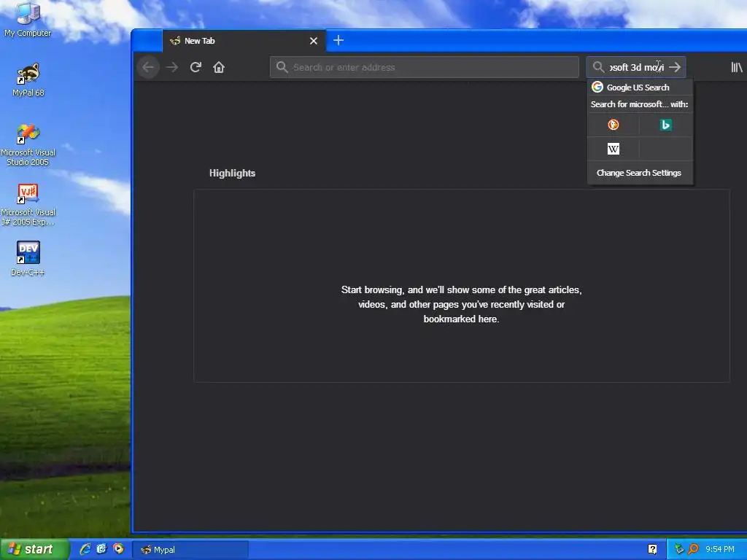The width and height of the screenshot is (747, 560).
Task: Click the search box magnifier icon
Action: [598, 67]
